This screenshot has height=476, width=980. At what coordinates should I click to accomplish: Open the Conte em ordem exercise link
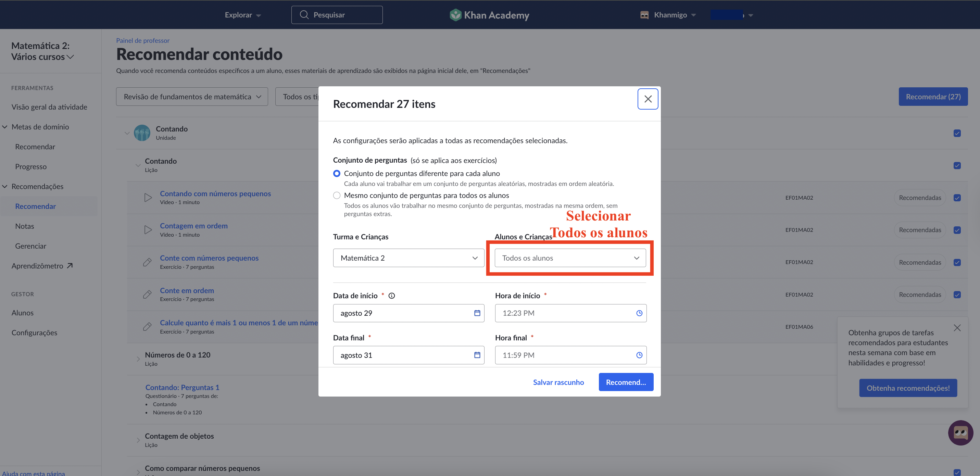(187, 290)
